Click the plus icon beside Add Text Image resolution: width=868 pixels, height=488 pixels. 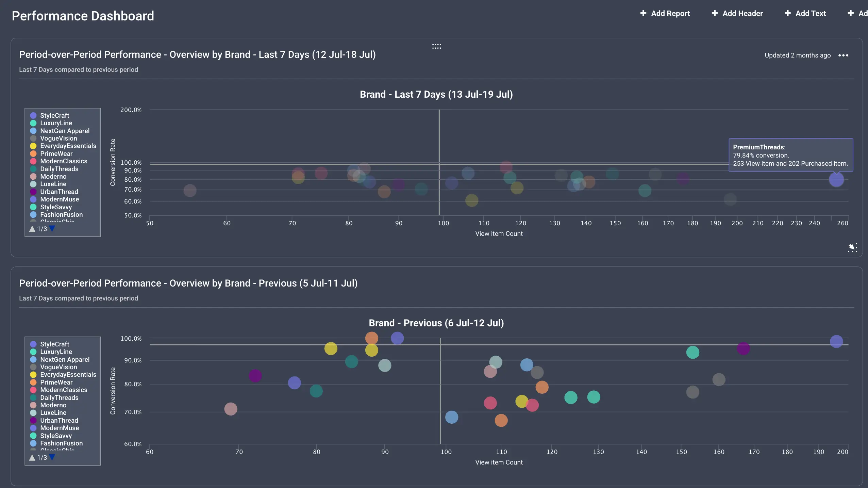coord(788,13)
